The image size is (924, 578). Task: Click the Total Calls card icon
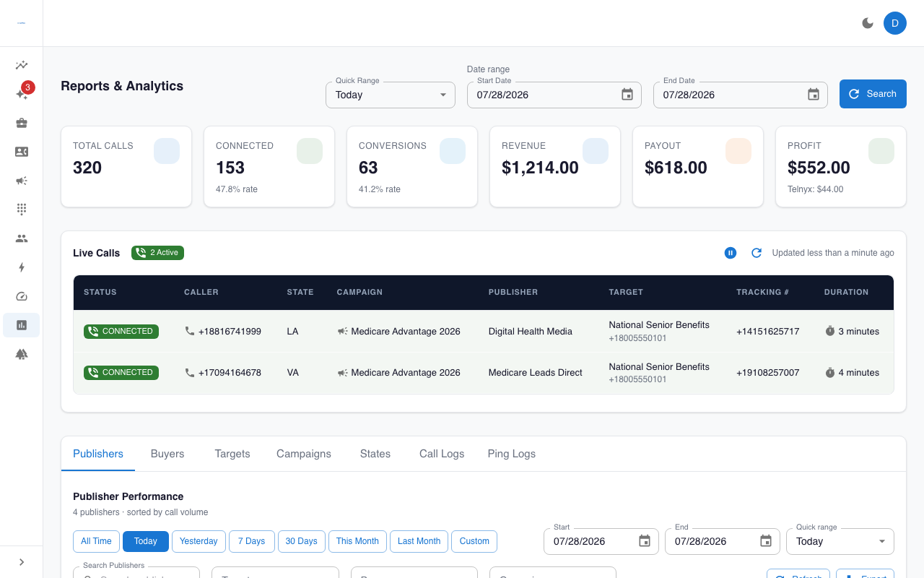[167, 151]
